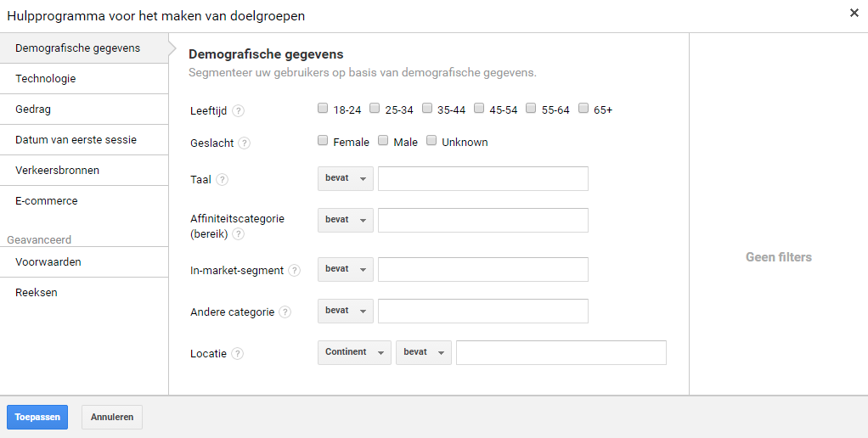The height and width of the screenshot is (438, 868).
Task: Open the E-commerce section
Action: click(x=84, y=200)
